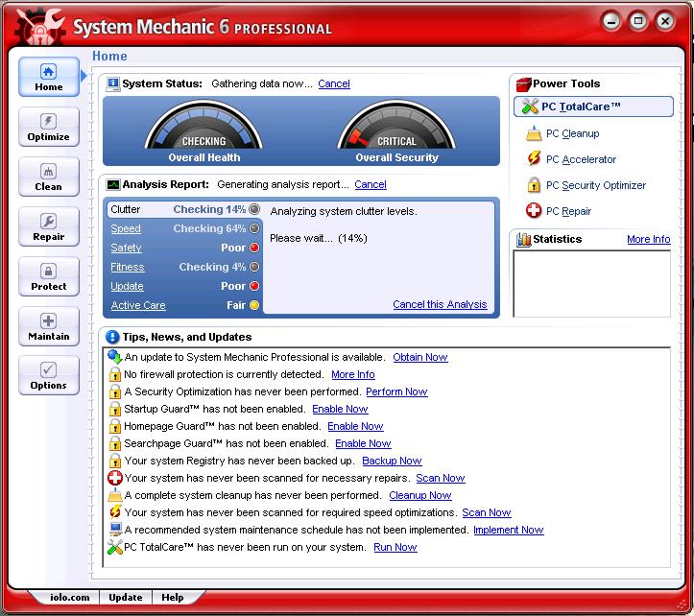Open More Info about firewall protection
The width and height of the screenshot is (694, 616).
(x=353, y=374)
